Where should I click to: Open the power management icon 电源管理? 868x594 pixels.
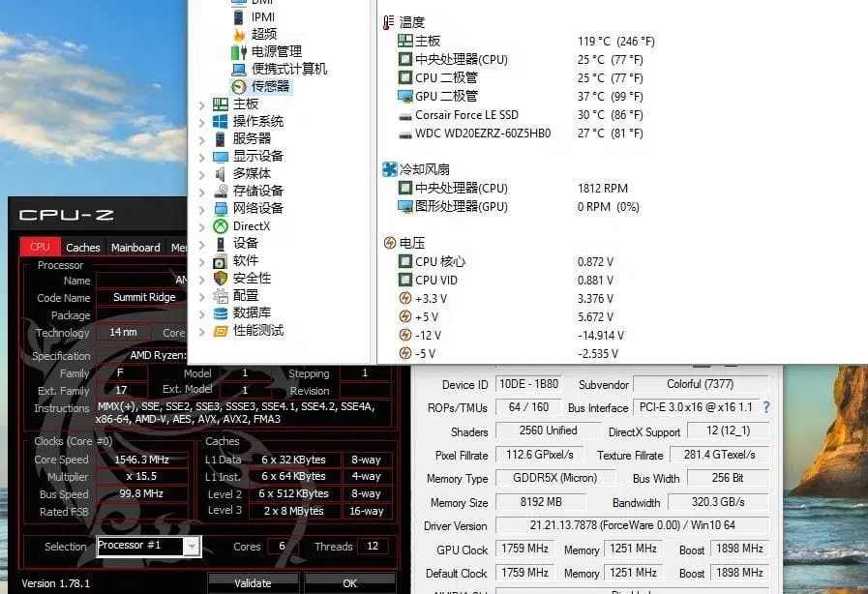(239, 52)
